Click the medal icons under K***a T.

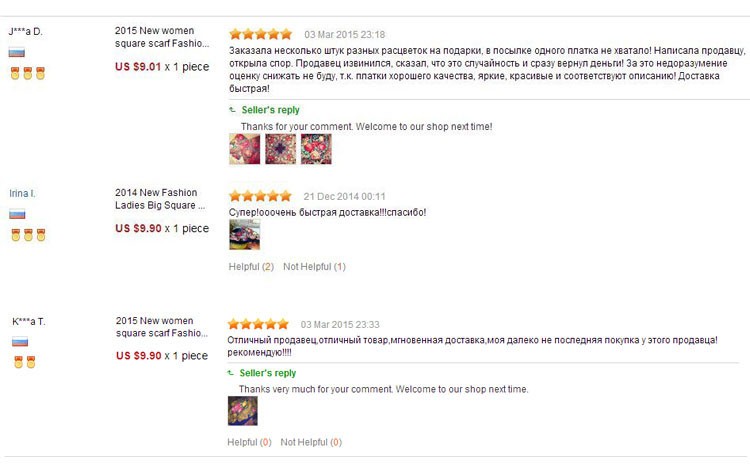pyautogui.click(x=24, y=362)
